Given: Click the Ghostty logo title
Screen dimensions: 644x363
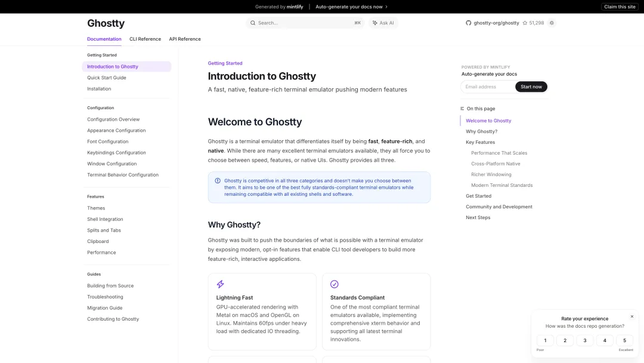Looking at the screenshot, I should click(106, 23).
